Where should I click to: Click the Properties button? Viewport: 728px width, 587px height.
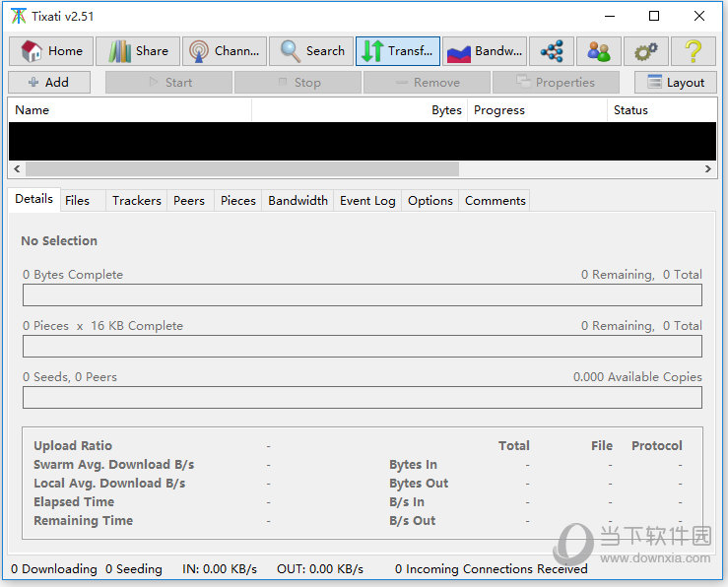tap(557, 83)
